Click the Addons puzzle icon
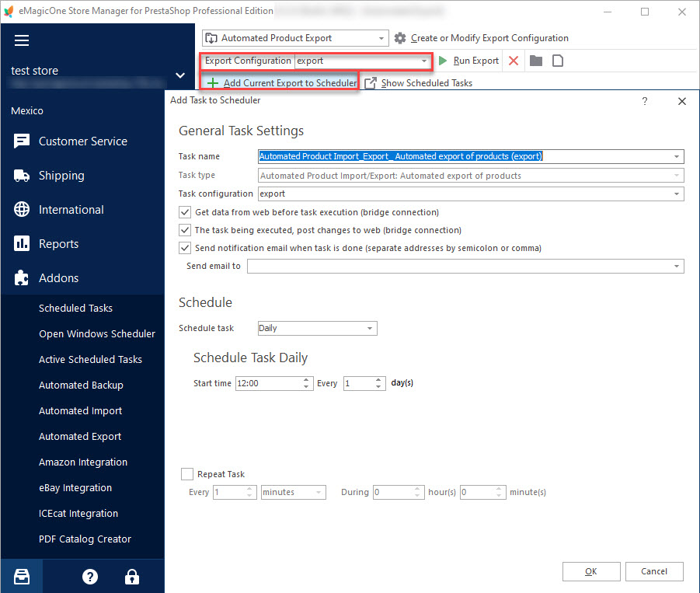The width and height of the screenshot is (700, 593). pos(22,277)
